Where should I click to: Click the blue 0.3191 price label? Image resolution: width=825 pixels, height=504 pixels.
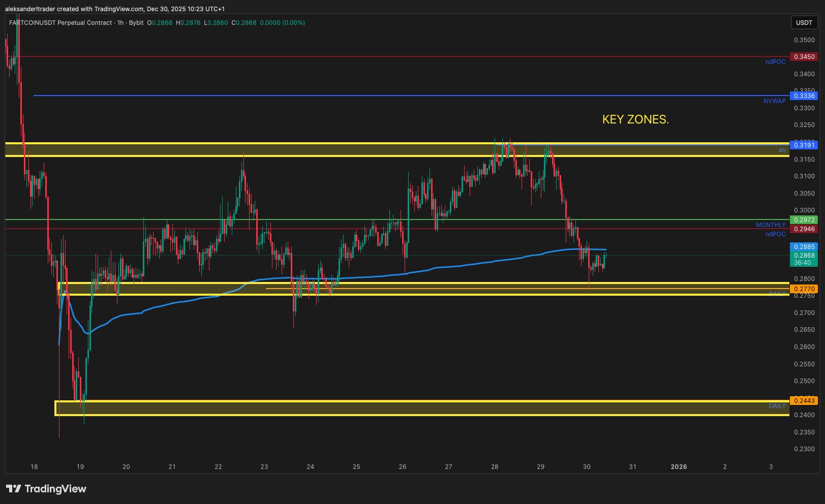click(x=804, y=145)
